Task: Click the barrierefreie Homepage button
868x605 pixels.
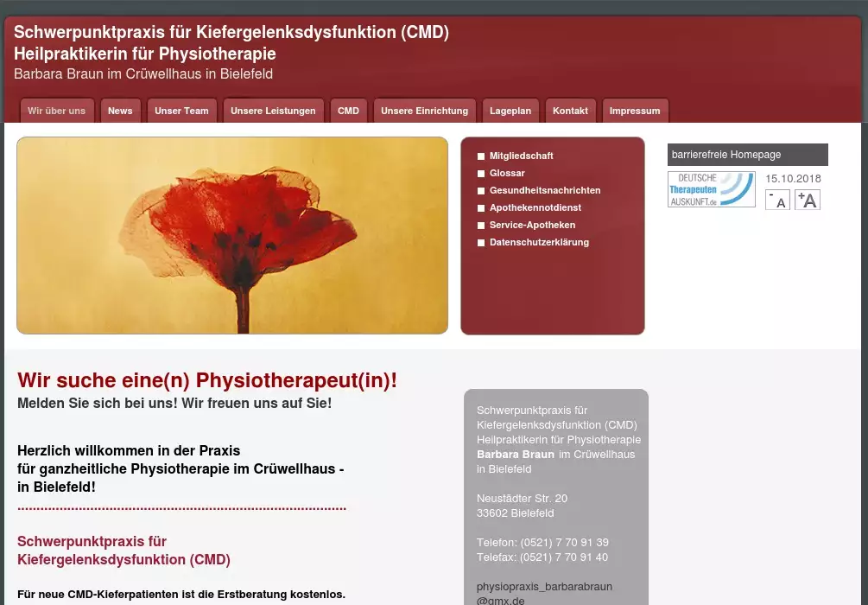Action: click(x=747, y=155)
